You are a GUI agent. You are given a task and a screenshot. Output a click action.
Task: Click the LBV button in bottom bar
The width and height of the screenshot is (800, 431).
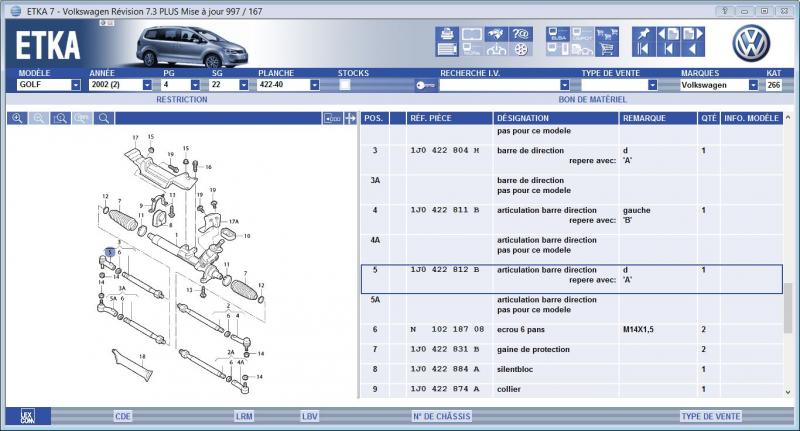tap(310, 416)
